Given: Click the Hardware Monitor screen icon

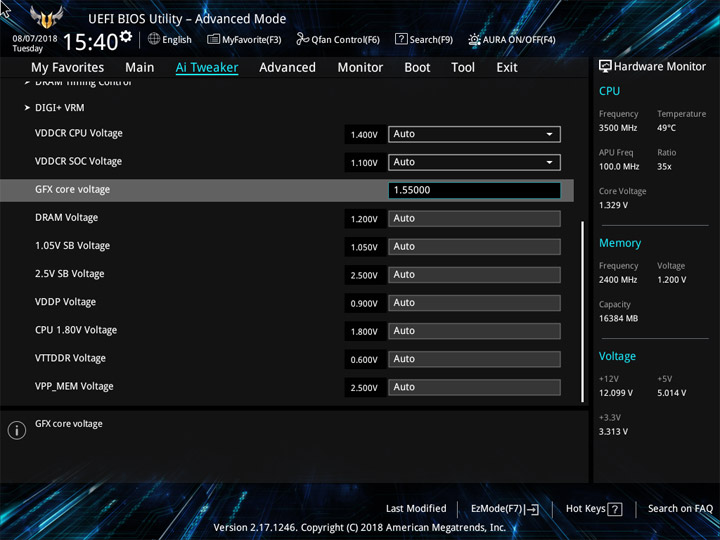Looking at the screenshot, I should tap(605, 67).
